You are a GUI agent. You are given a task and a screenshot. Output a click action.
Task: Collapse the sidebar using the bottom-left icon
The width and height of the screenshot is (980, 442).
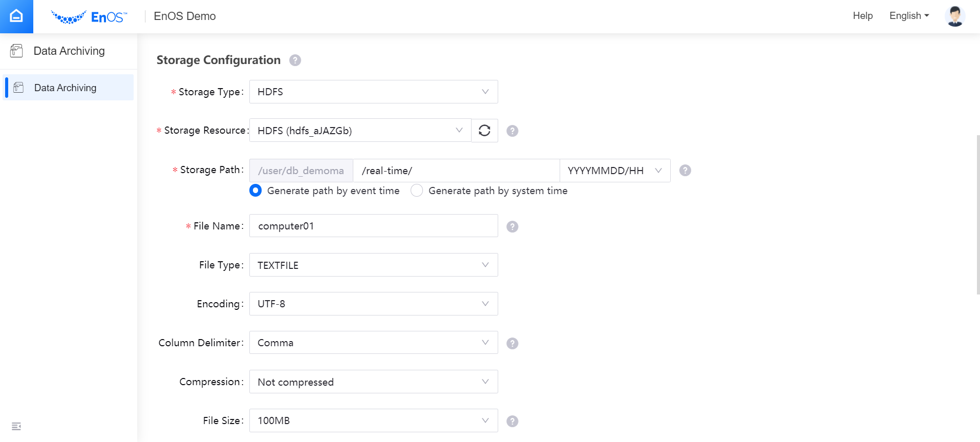coord(16,426)
